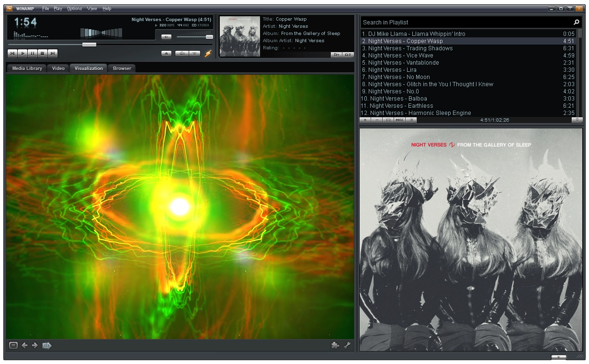Mute the volume via speaker button
Viewport: 589px width, 364px height.
pos(166,37)
